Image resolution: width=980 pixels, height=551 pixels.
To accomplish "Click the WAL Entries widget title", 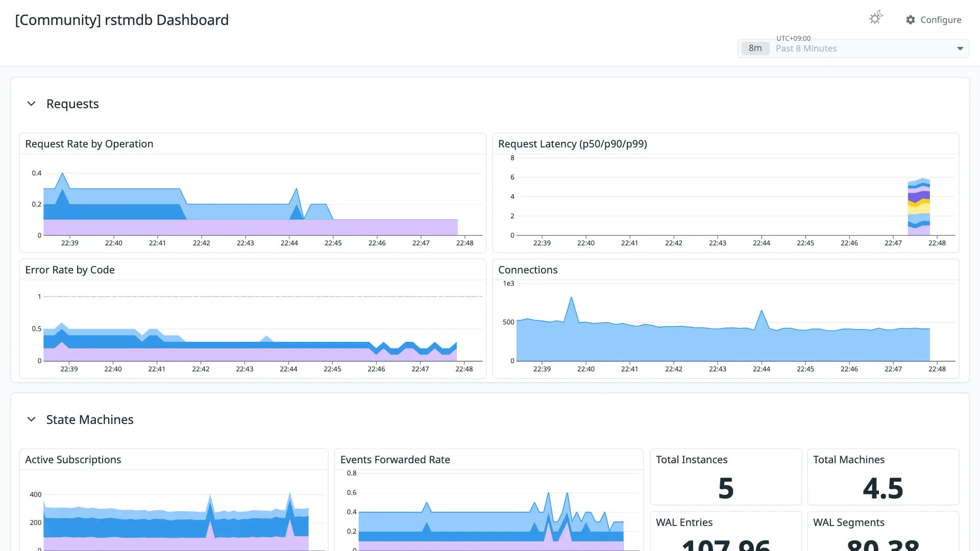I will pyautogui.click(x=684, y=522).
